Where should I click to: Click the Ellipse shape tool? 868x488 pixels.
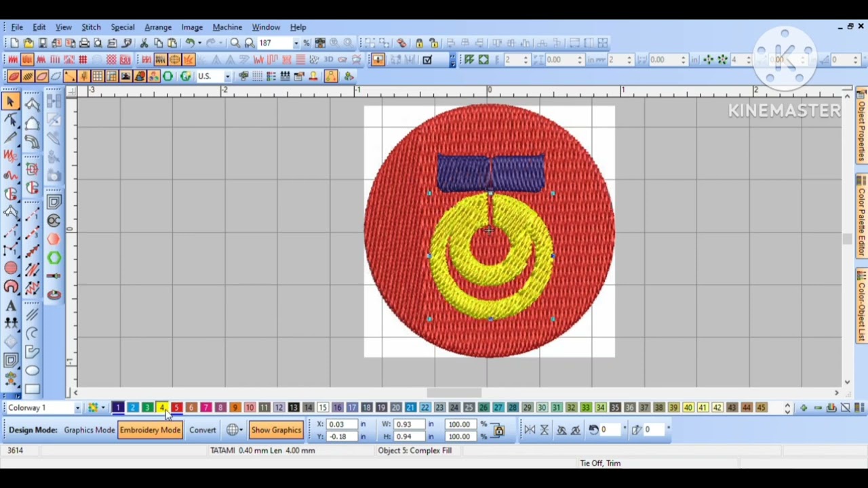coord(32,371)
